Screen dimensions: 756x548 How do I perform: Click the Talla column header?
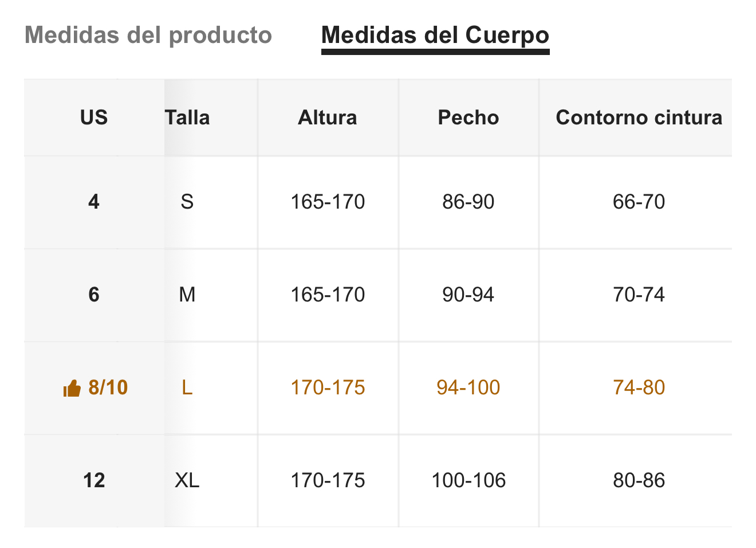187,118
